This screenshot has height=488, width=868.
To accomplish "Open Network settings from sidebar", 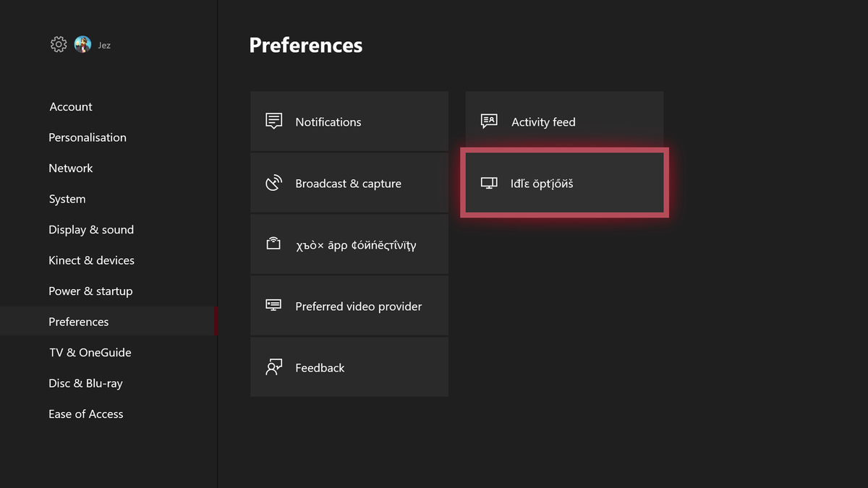I will (x=70, y=168).
